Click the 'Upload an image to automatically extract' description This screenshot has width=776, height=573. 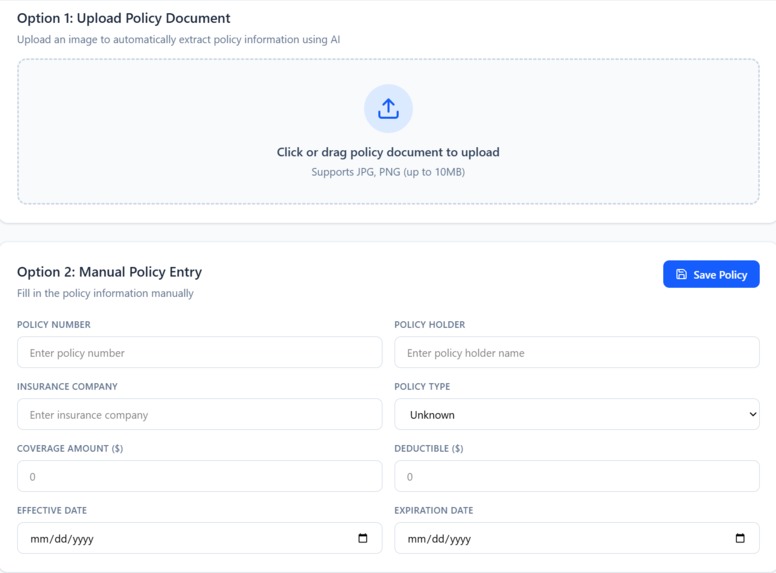pyautogui.click(x=179, y=39)
